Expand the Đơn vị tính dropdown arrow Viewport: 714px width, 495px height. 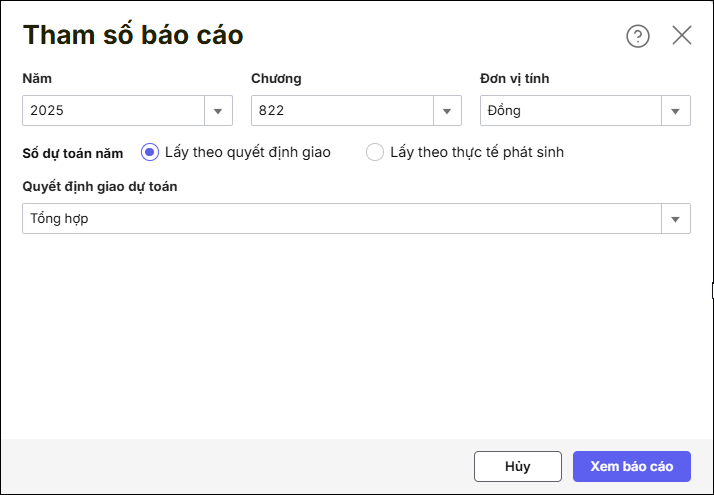676,111
